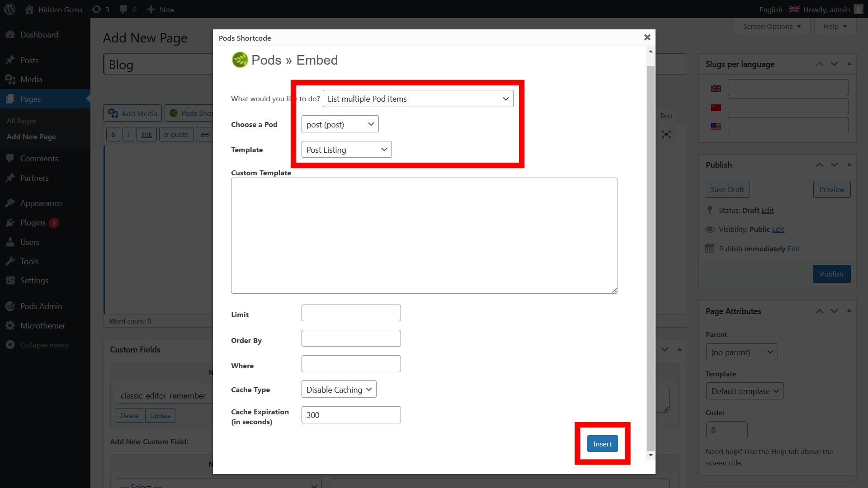This screenshot has height=488, width=868.
Task: Open the Partners sidebar item
Action: (34, 178)
